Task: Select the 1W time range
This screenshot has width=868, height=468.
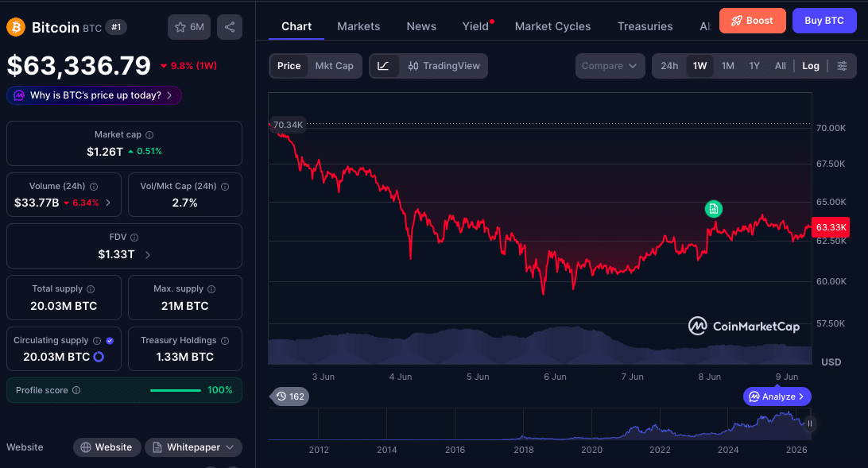Action: click(699, 66)
